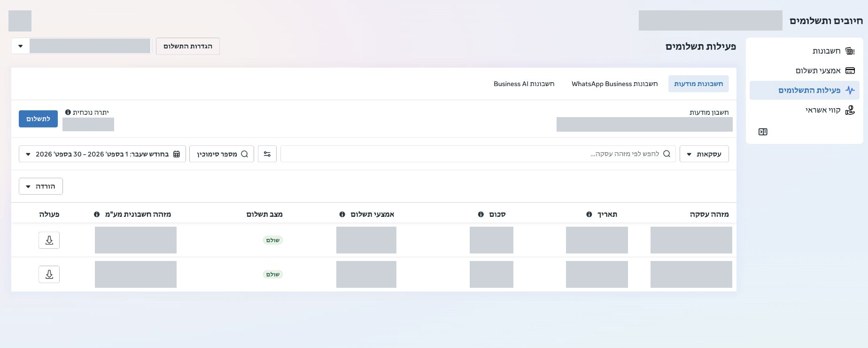Open קווי אשראי in the sidebar
The image size is (868, 348).
click(x=804, y=110)
